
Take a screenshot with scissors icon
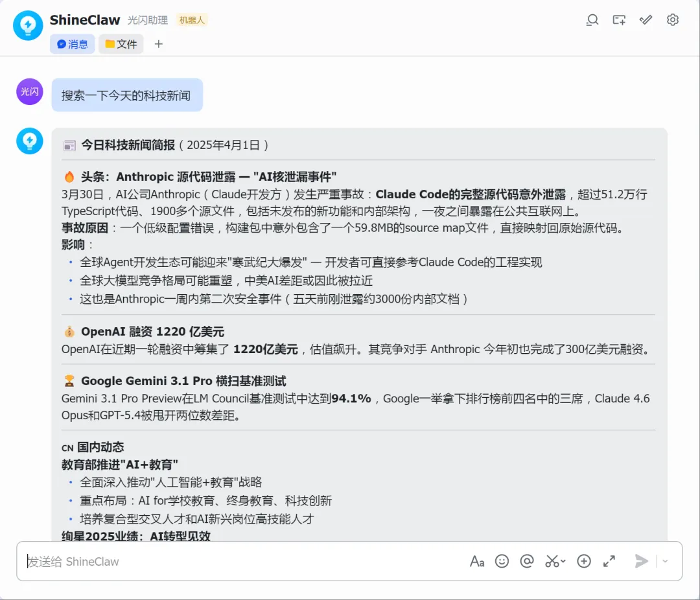(x=552, y=561)
